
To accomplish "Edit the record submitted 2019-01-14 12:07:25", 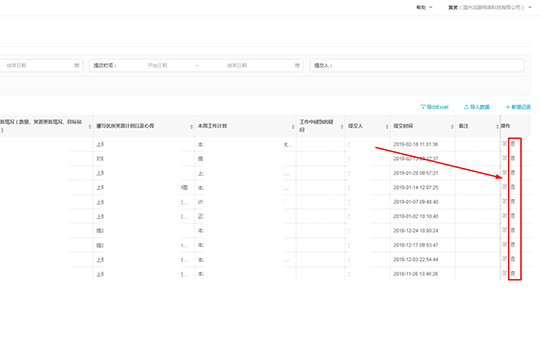I will [x=505, y=187].
